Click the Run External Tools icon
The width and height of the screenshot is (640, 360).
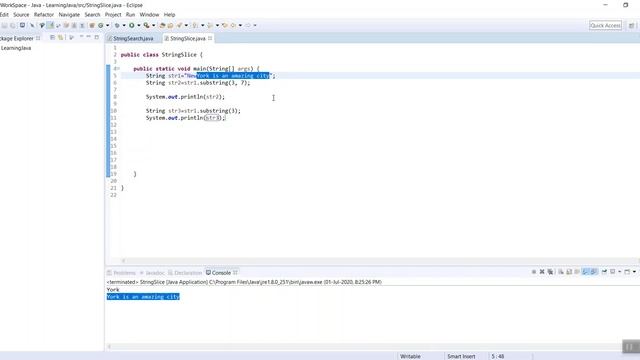(146, 25)
